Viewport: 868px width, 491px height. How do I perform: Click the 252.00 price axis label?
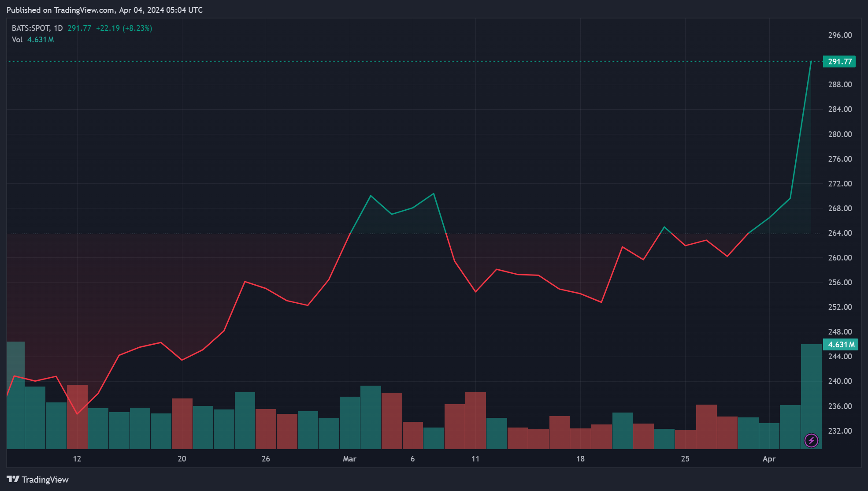(x=840, y=307)
